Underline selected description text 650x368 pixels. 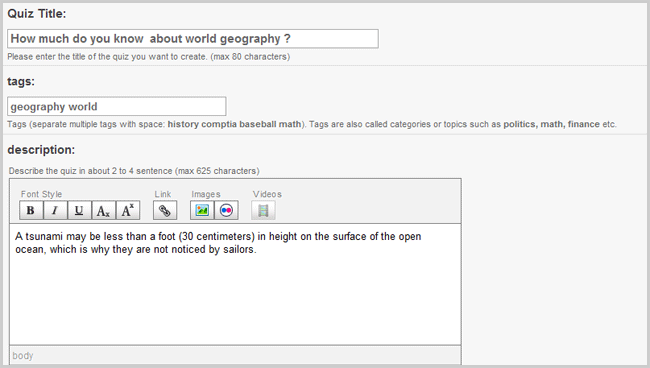79,211
